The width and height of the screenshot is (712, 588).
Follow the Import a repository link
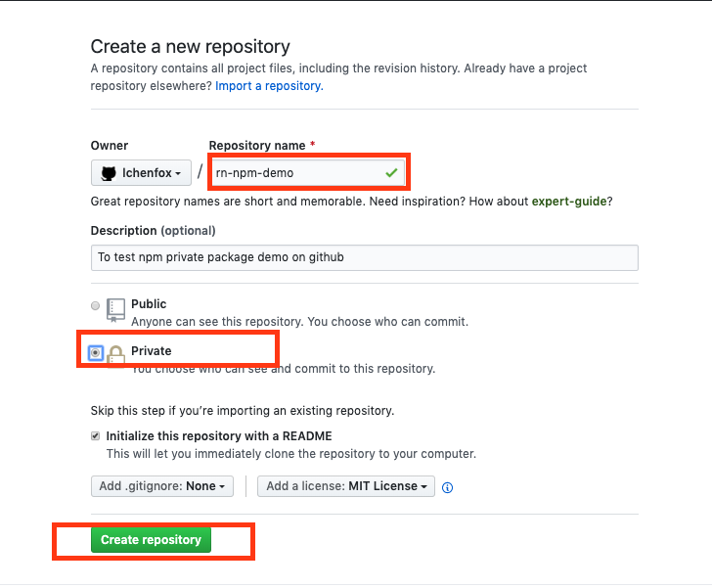point(269,86)
